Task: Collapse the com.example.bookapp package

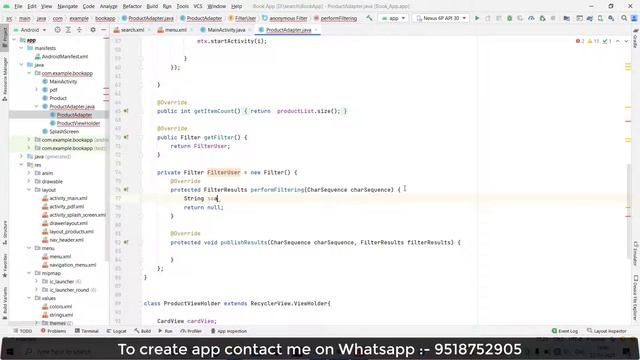Action: [29, 73]
